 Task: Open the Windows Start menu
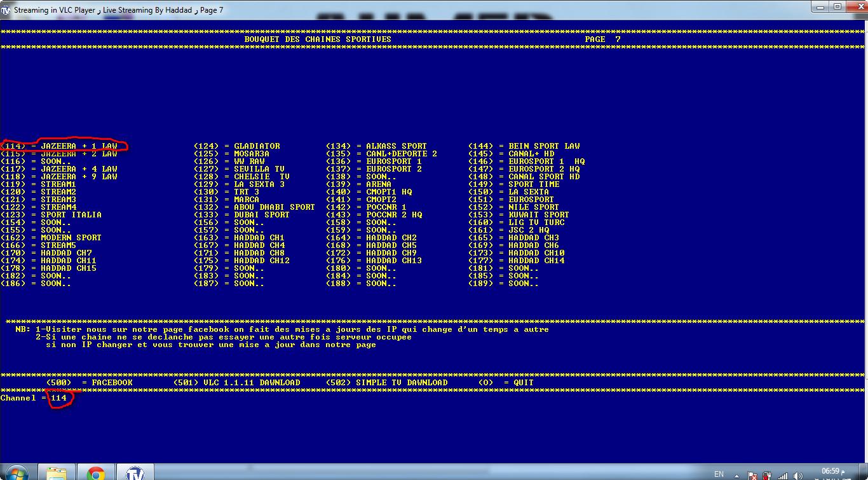coord(16,474)
